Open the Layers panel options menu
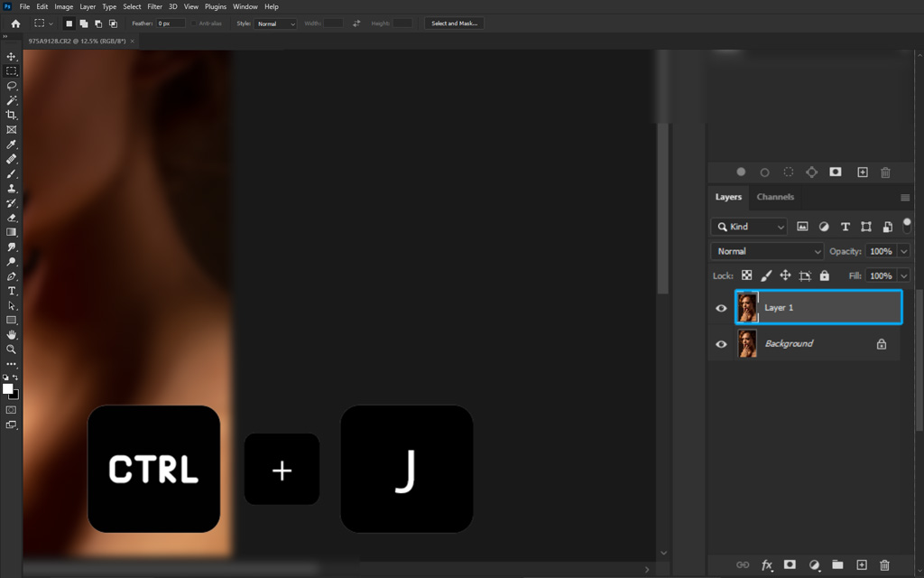The width and height of the screenshot is (924, 578). click(905, 198)
